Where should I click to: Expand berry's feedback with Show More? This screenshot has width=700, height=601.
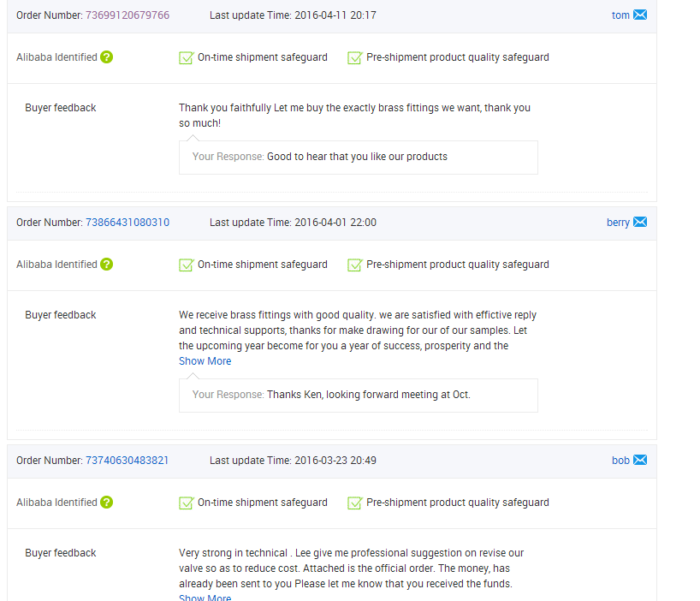(x=205, y=361)
